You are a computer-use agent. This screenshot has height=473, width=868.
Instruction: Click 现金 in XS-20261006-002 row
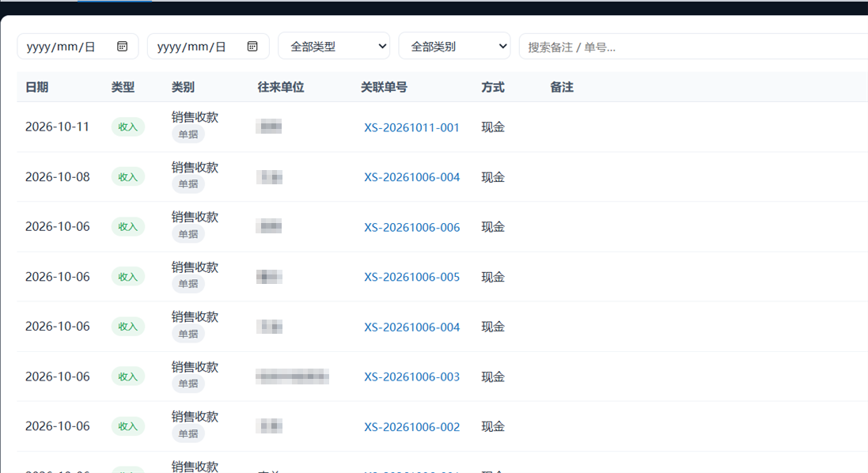click(x=493, y=426)
